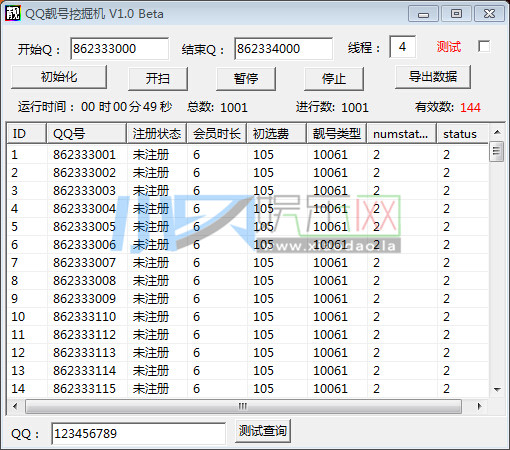Image resolution: width=510 pixels, height=450 pixels.
Task: Click the QQ test number field
Action: 139,434
